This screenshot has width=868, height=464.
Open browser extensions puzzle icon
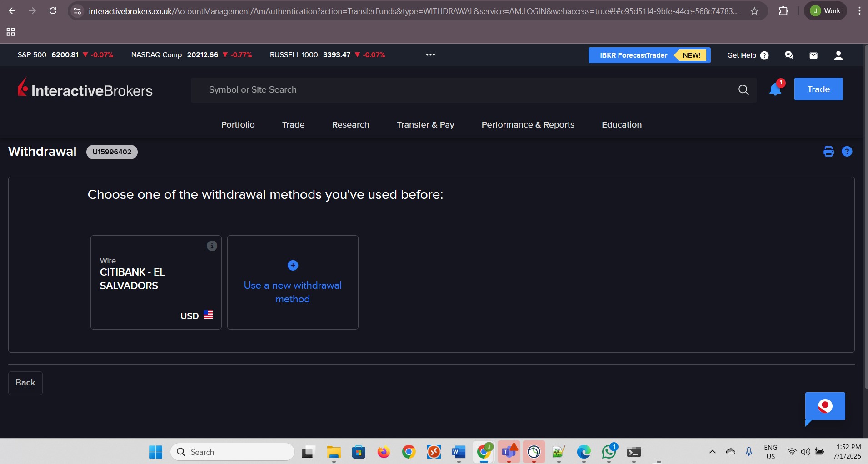(x=783, y=11)
